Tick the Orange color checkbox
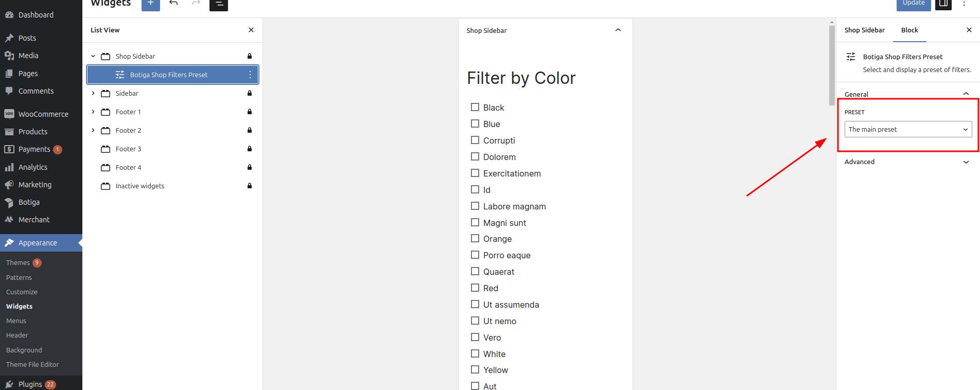 pos(475,238)
